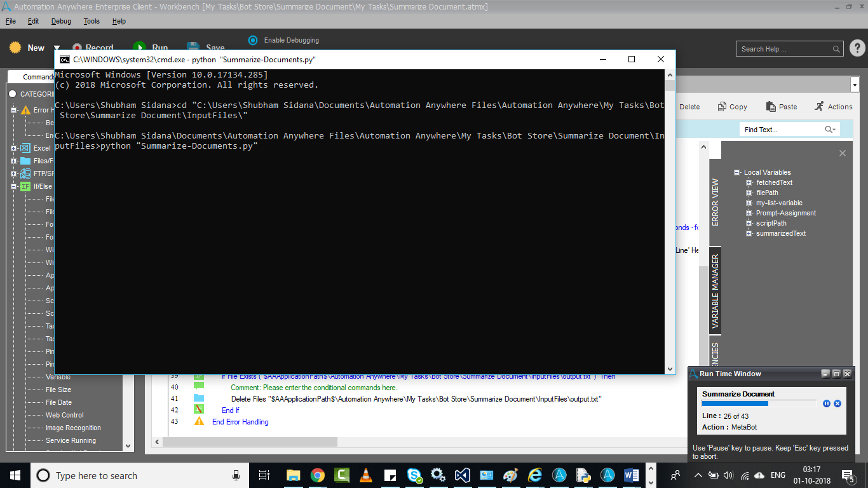Stop the running task with X button

coord(837,403)
